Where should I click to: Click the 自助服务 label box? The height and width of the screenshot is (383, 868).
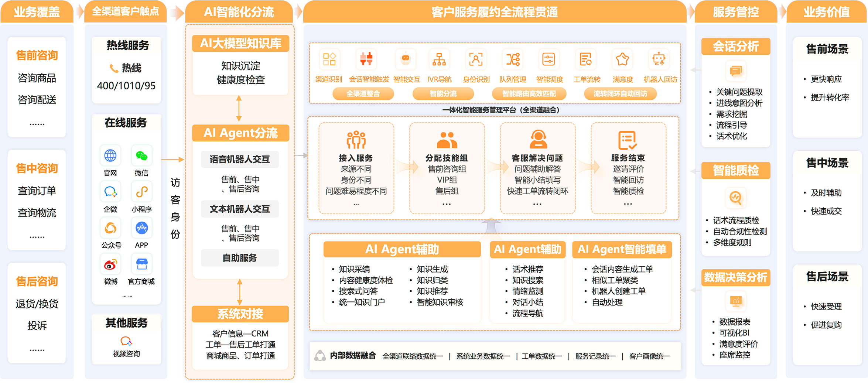[240, 258]
